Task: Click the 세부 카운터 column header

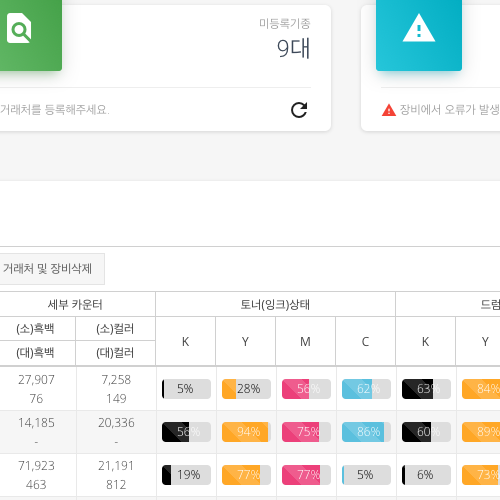Action: 75,304
